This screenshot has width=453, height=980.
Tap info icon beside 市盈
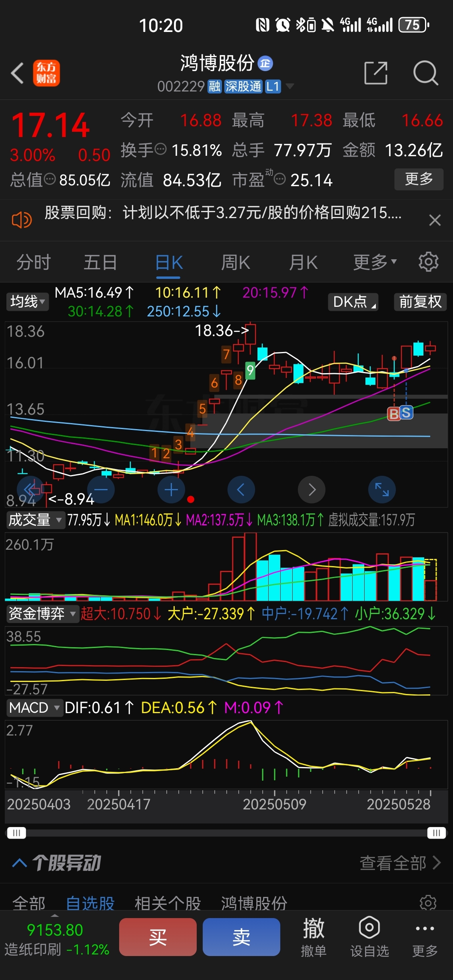pos(280,179)
